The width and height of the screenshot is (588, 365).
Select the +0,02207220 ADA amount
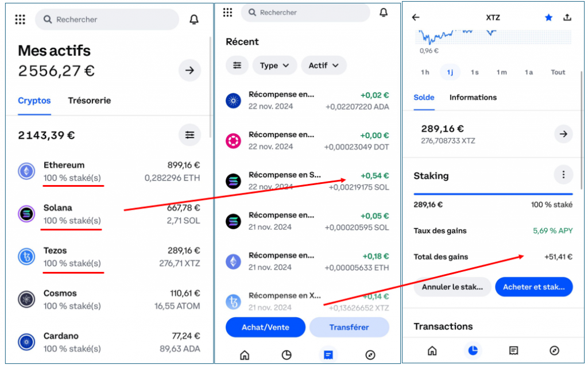click(357, 107)
